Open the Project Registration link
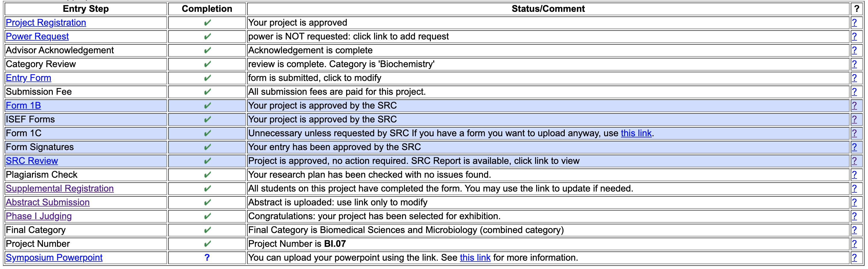868x269 pixels. (x=46, y=22)
